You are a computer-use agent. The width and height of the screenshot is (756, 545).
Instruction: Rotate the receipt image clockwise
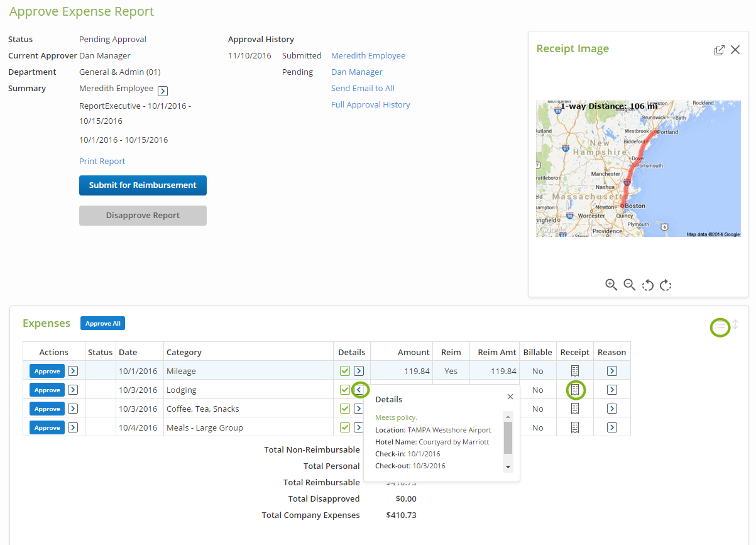tap(666, 285)
